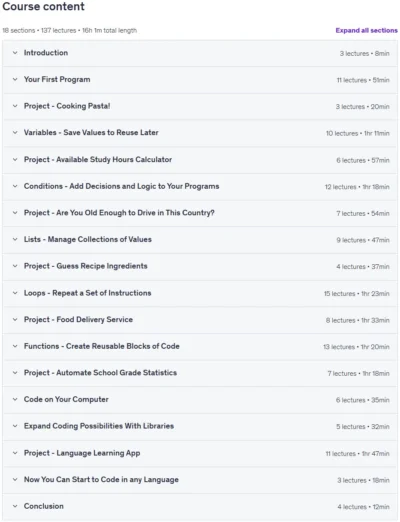Select Now You Can Start to Code section

(x=101, y=480)
